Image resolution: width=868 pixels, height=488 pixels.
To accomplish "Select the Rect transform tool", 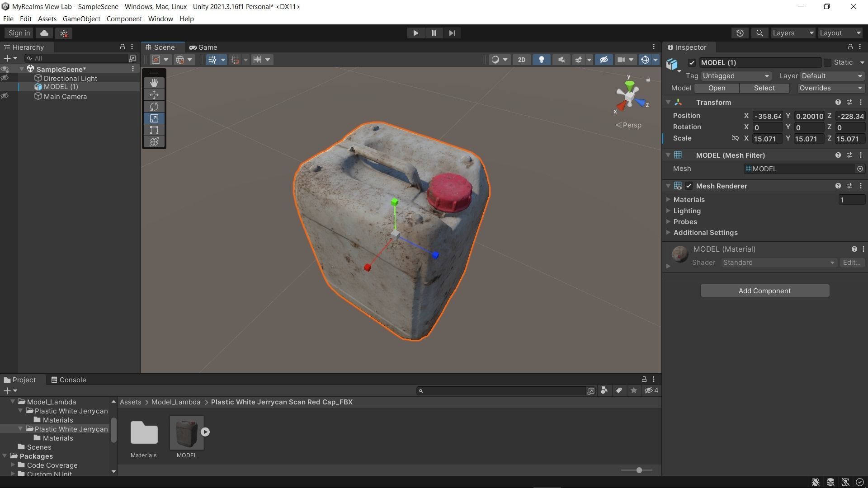I will pyautogui.click(x=154, y=130).
